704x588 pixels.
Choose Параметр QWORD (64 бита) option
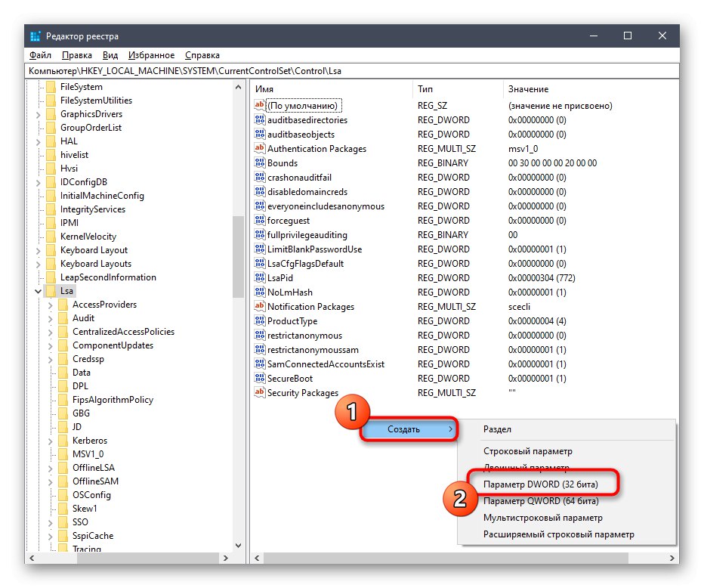click(541, 501)
